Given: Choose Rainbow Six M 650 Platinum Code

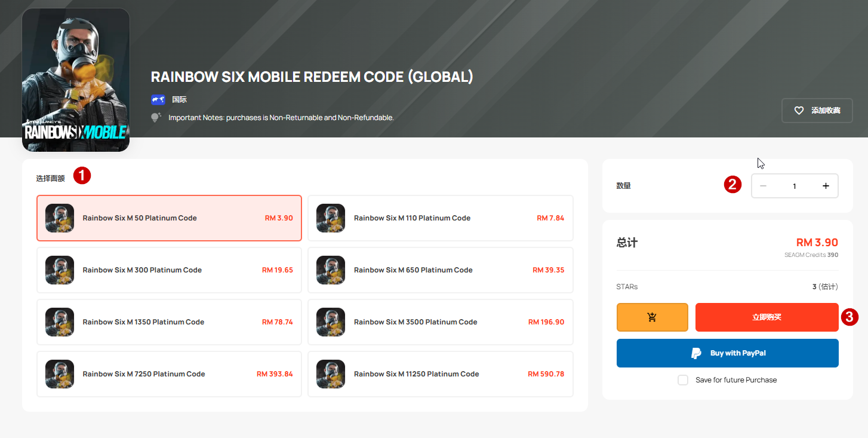Looking at the screenshot, I should click(440, 270).
